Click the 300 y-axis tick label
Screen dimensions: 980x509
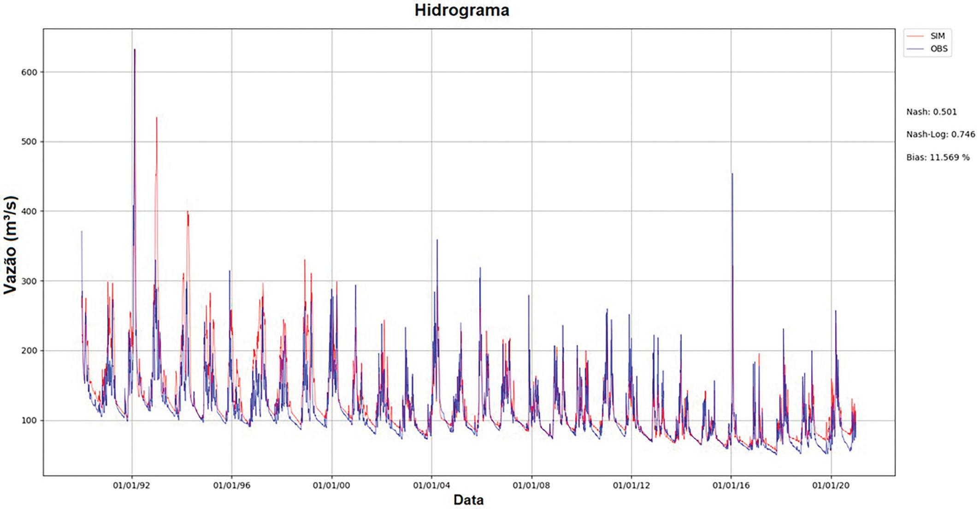[29, 281]
